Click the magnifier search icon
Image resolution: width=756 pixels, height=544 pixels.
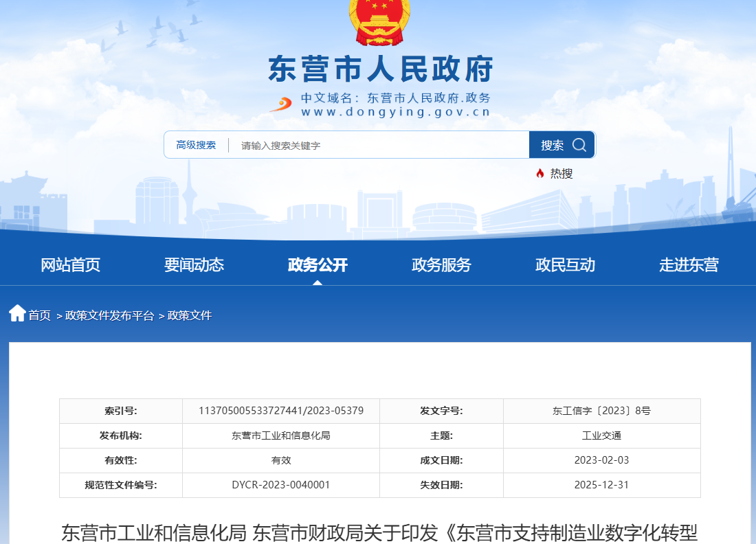[x=579, y=144]
